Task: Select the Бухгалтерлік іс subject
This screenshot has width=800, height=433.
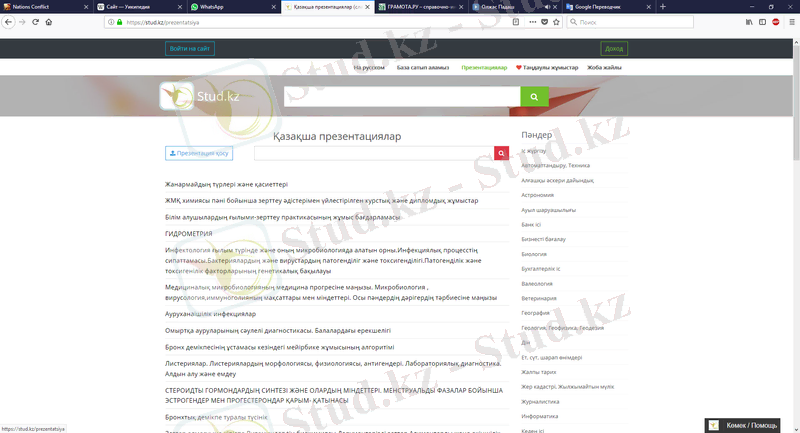Action: (x=540, y=269)
